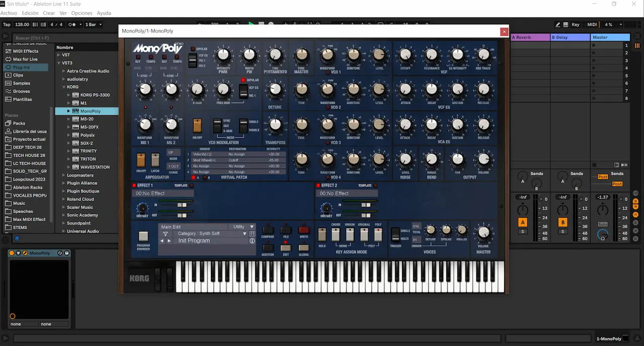This screenshot has height=346, width=644.
Task: Show program info for Init Program
Action: [x=252, y=241]
